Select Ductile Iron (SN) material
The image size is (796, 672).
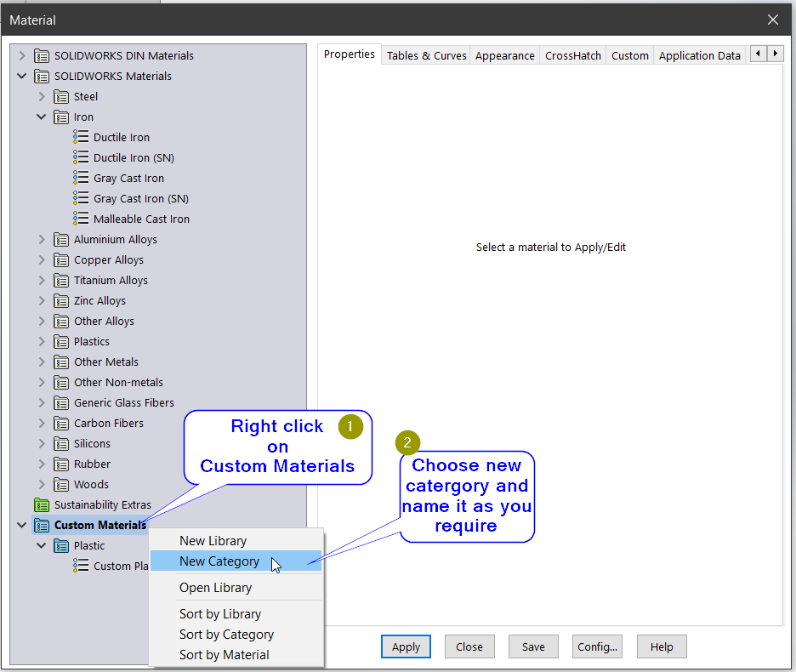[x=134, y=157]
